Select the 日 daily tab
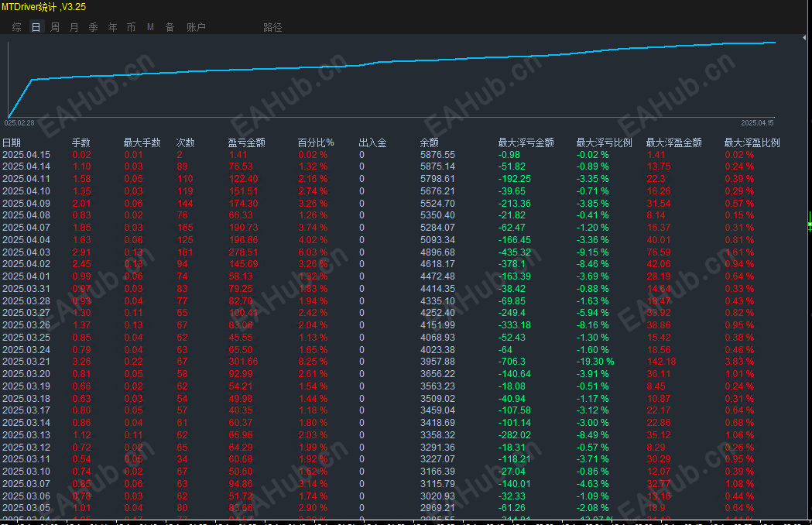812x525 pixels. (36, 27)
